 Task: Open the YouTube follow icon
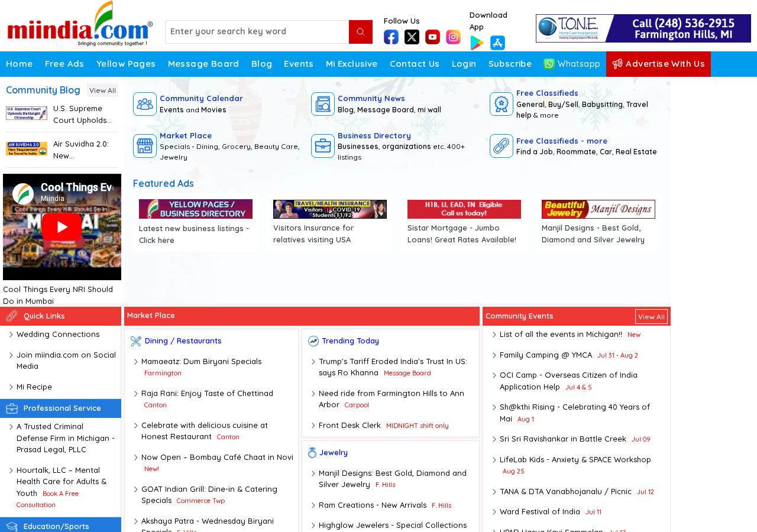pyautogui.click(x=432, y=37)
